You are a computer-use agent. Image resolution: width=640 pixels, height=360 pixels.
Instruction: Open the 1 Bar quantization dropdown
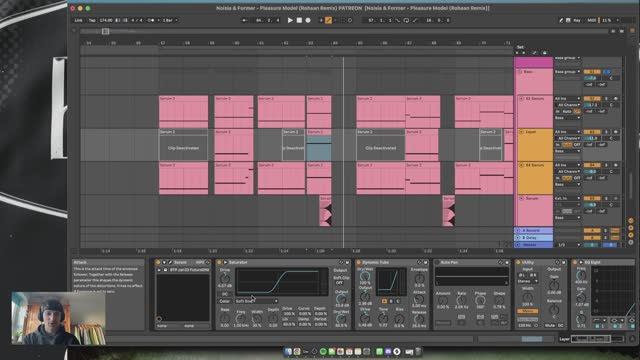[x=169, y=20]
